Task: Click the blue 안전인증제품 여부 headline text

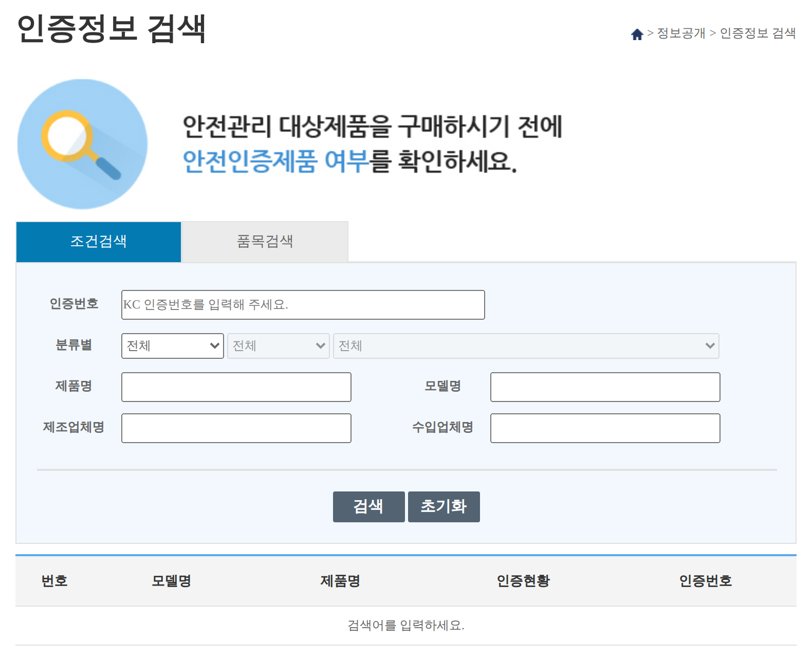Action: click(276, 161)
